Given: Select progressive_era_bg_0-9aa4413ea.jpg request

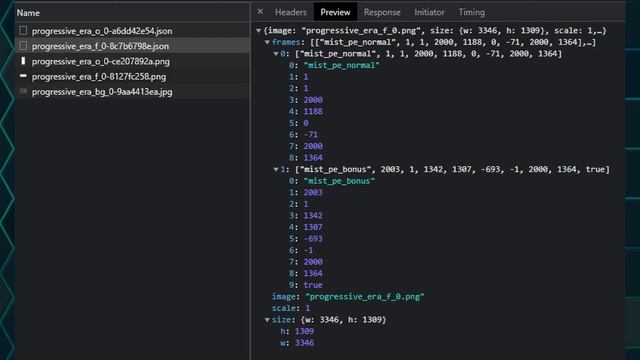Looking at the screenshot, I should click(132, 91).
